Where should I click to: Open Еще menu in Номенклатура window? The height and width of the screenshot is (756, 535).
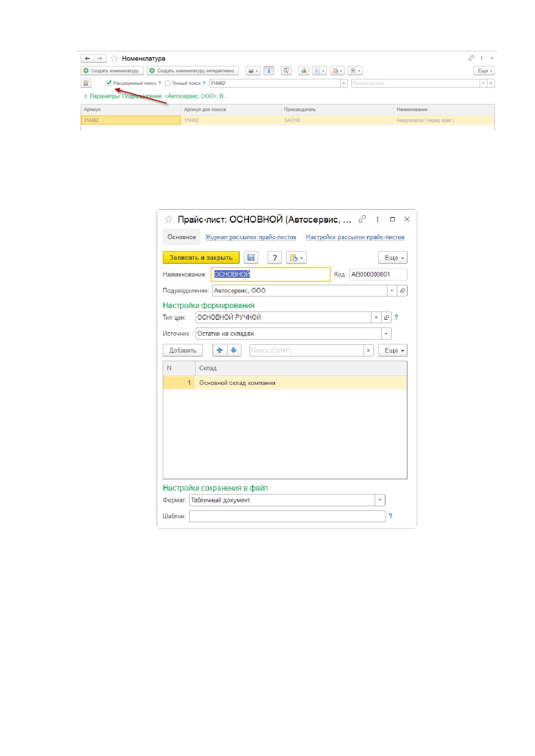(x=484, y=71)
